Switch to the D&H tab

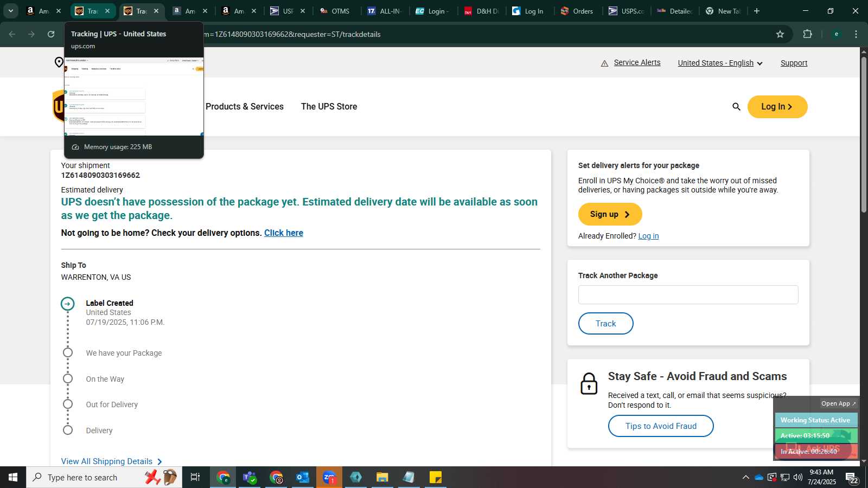click(x=482, y=11)
